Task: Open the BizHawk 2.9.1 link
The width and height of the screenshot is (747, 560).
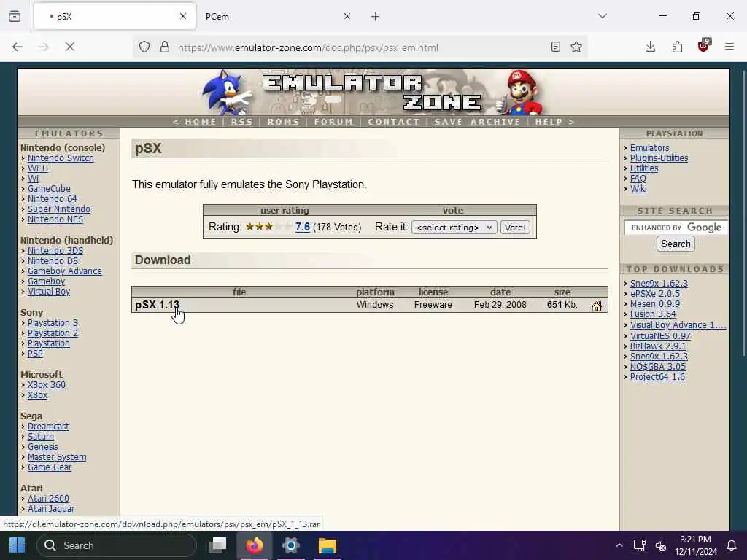Action: tap(658, 346)
